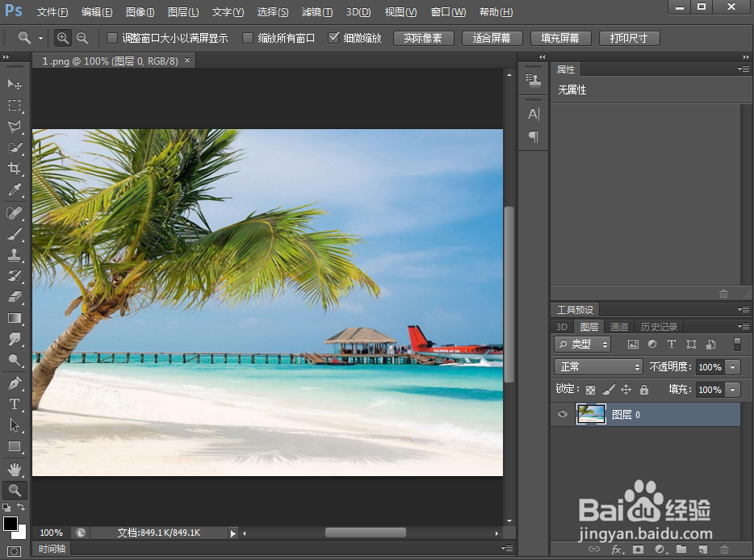The image size is (754, 560).
Task: Click the layer style fx icon
Action: [616, 549]
